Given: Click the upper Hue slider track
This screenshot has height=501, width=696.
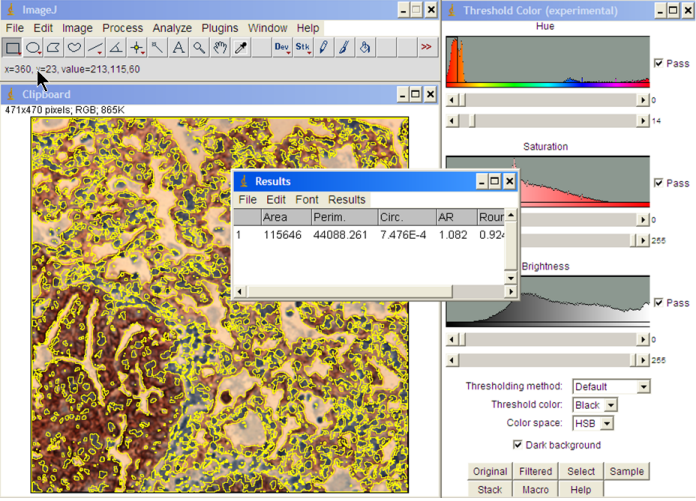Looking at the screenshot, I should tap(547, 100).
